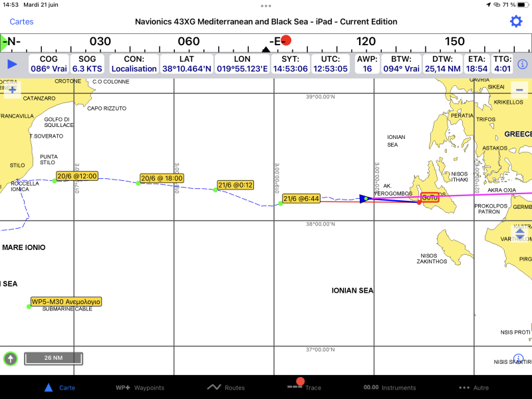Tap the PROKOLPOS PATRON label
Image resolution: width=532 pixels, height=399 pixels.
491,209
